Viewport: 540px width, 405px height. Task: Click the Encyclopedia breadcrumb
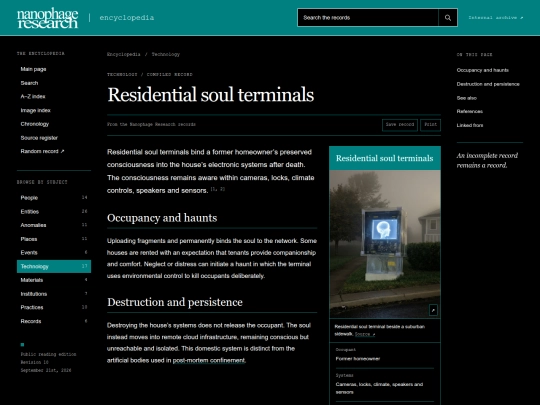click(x=124, y=54)
